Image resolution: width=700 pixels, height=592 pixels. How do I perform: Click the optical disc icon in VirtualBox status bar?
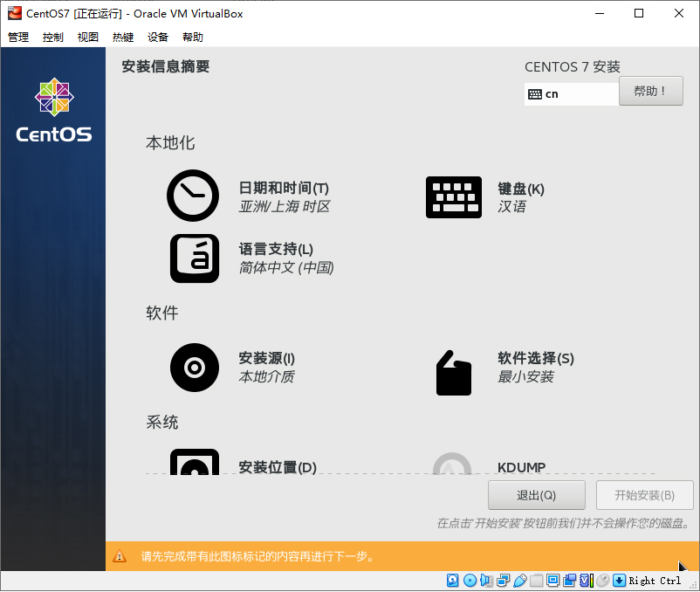(470, 580)
